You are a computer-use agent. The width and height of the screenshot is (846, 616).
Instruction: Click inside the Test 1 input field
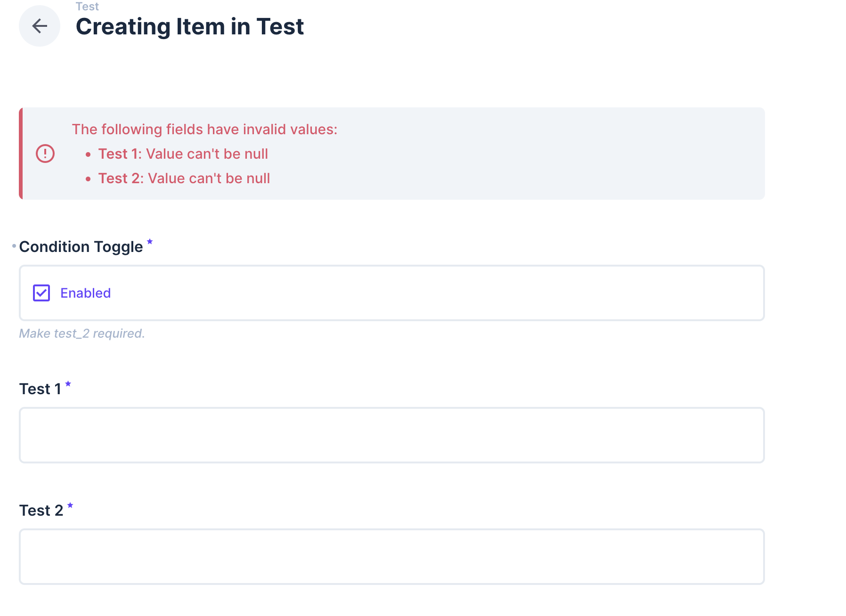point(391,434)
